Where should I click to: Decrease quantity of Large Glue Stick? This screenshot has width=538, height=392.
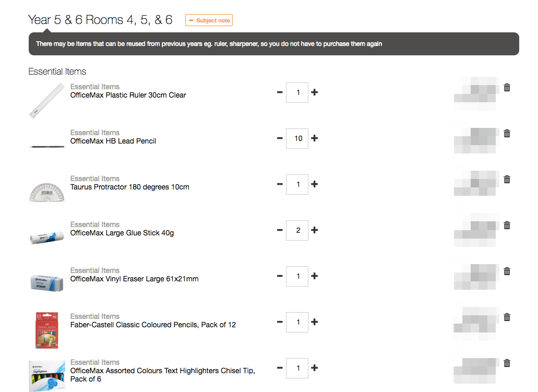point(280,230)
